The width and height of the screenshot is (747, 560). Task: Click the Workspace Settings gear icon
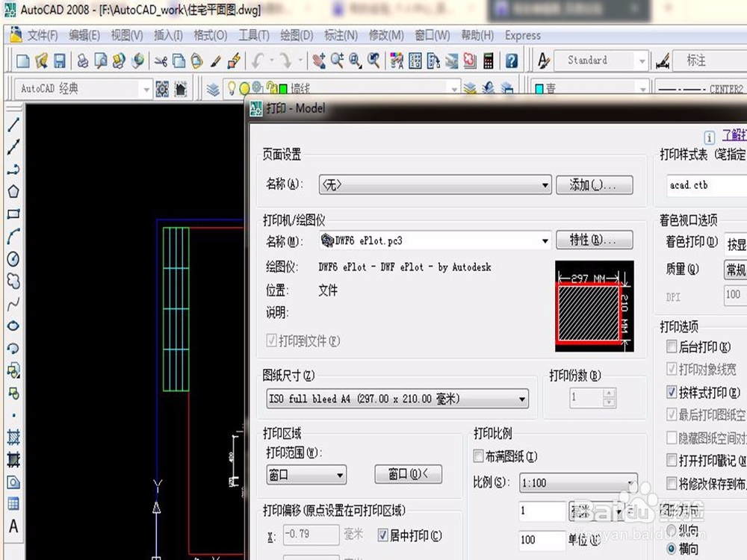pos(162,89)
